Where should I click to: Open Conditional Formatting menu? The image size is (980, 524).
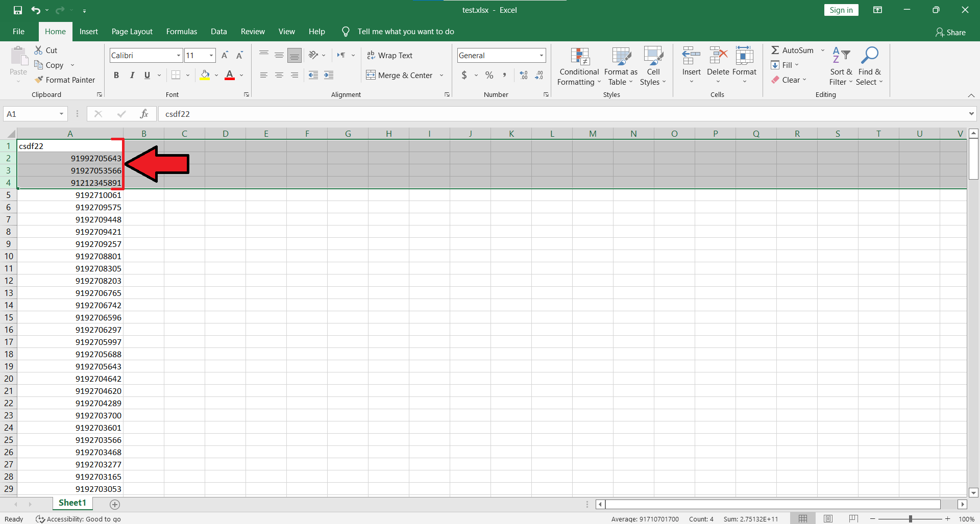point(579,67)
